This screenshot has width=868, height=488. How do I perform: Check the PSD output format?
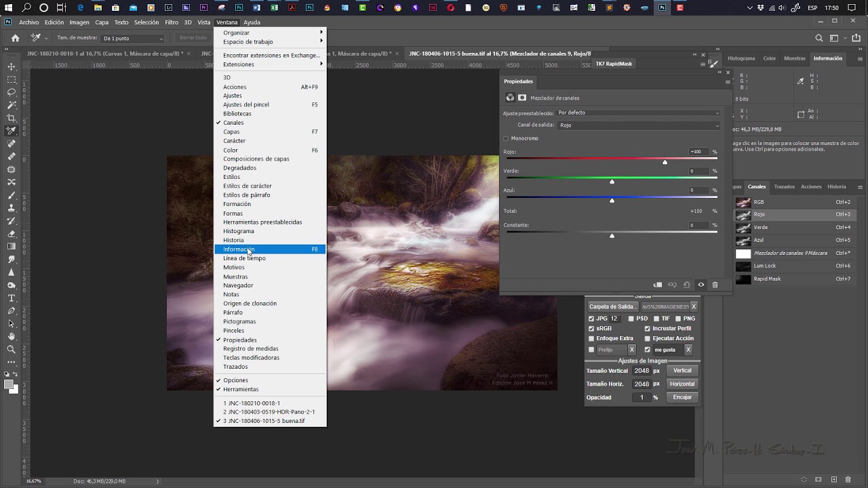(631, 319)
